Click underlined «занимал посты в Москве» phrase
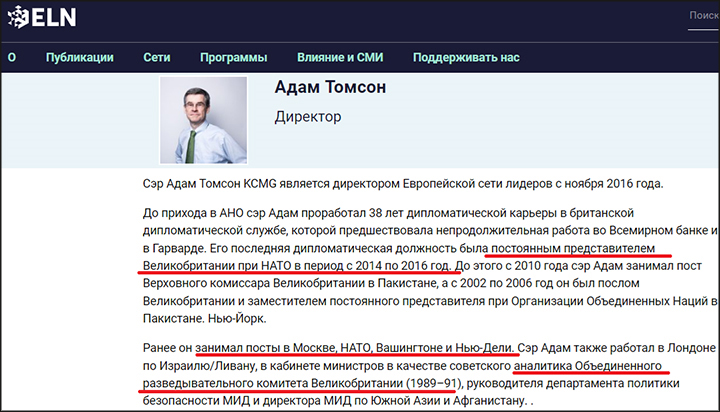 (265, 348)
